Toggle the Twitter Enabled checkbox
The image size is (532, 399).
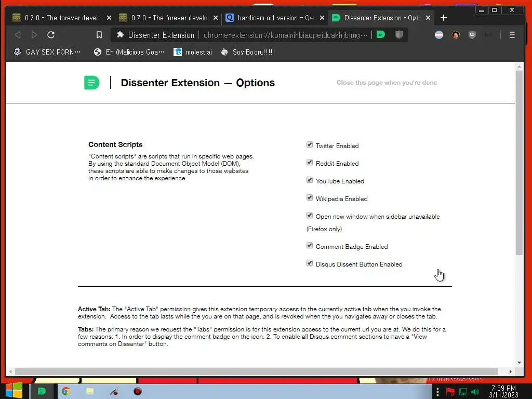point(310,145)
